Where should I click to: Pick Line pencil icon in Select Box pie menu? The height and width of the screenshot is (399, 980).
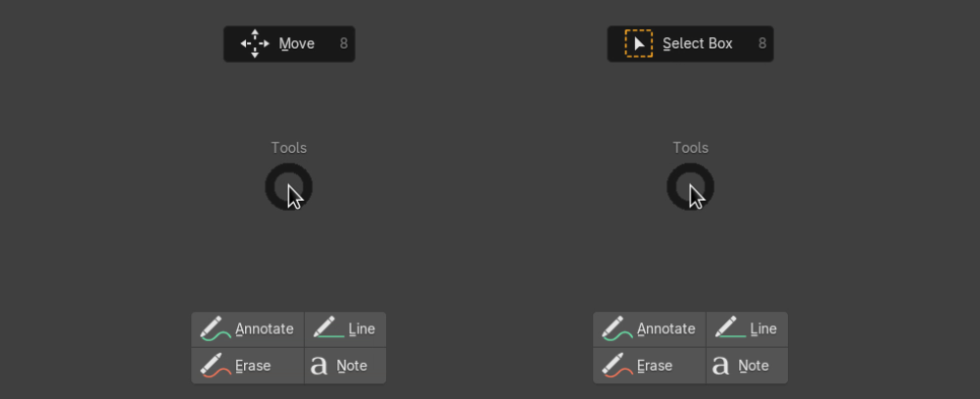731,327
